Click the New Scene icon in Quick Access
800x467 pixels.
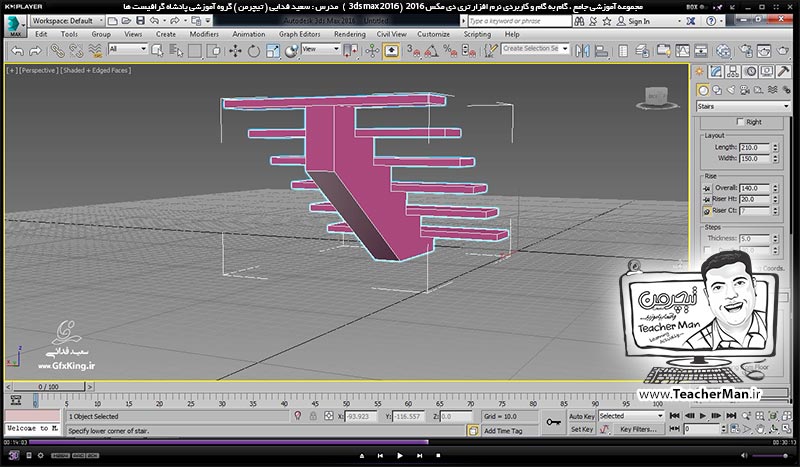pos(113,21)
